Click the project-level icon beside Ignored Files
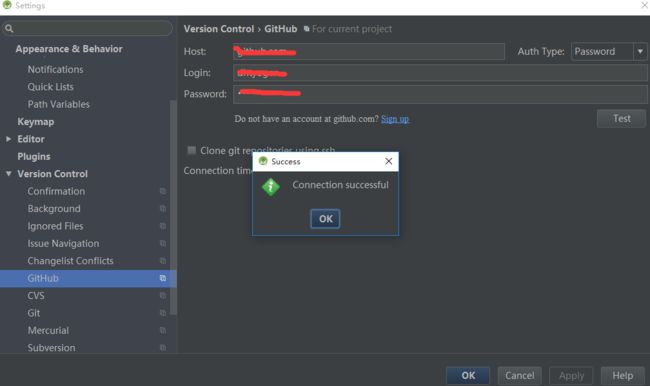Viewport: 650px width, 386px height. click(163, 226)
